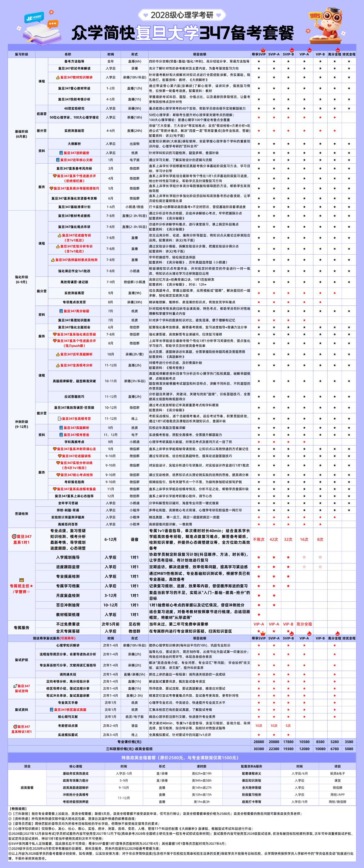Click the 实统测基础营 row name
The height and width of the screenshot is (868, 364).
pyautogui.click(x=74, y=131)
